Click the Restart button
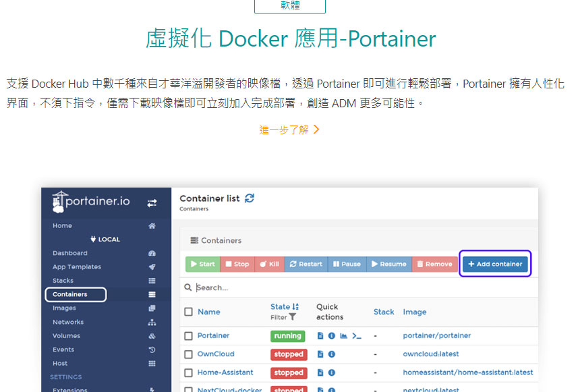Image resolution: width=580 pixels, height=392 pixels. point(306,264)
